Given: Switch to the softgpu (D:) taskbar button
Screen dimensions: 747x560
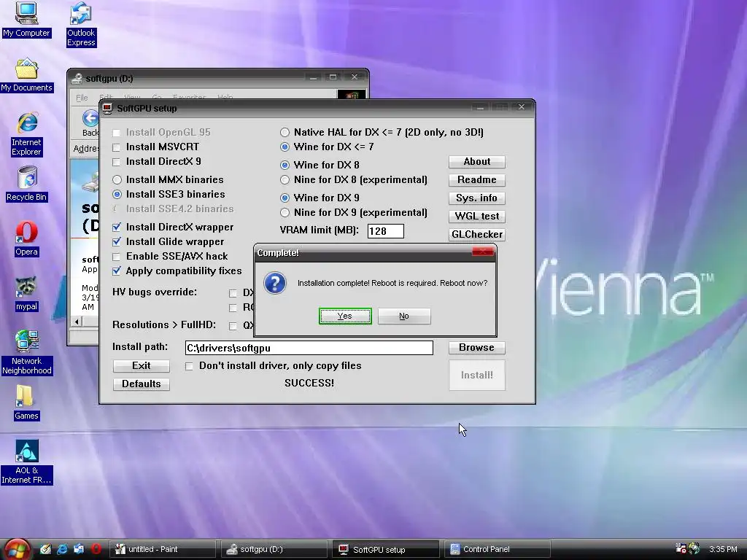Looking at the screenshot, I should 274,549.
